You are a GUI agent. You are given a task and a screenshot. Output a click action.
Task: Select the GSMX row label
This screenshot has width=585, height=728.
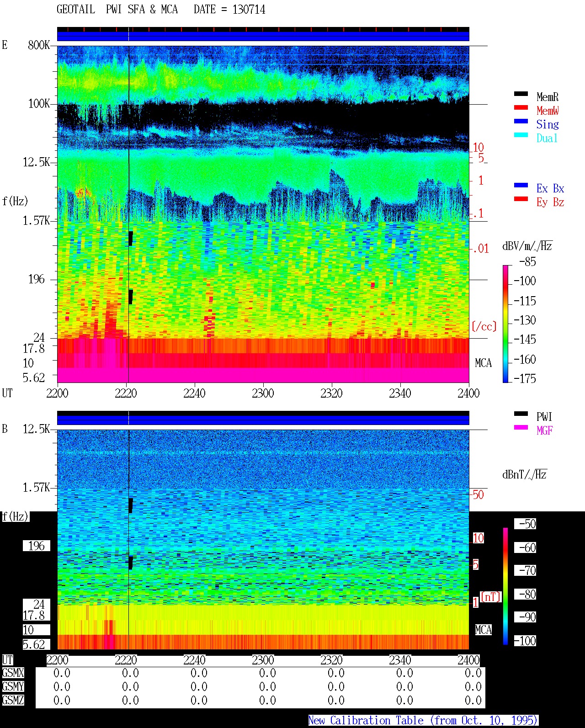(13, 673)
